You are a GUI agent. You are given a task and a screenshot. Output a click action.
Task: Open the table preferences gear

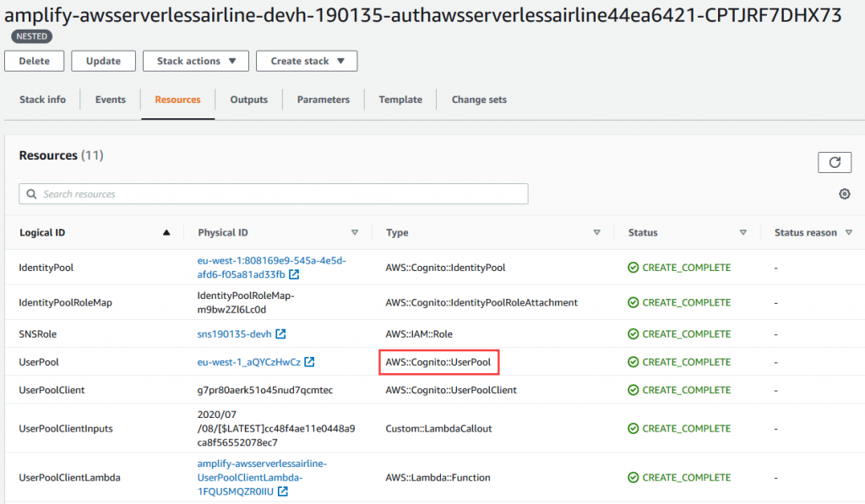point(844,193)
